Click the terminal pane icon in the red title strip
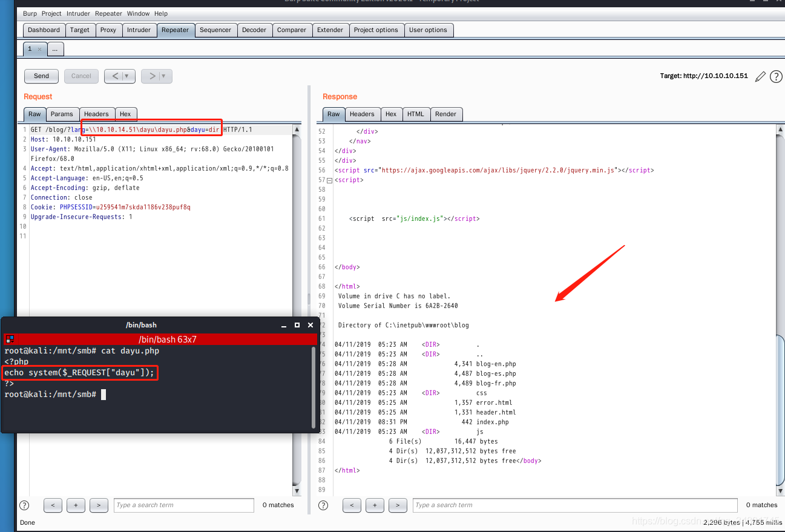Screen dimensions: 785x532 click(x=10, y=340)
